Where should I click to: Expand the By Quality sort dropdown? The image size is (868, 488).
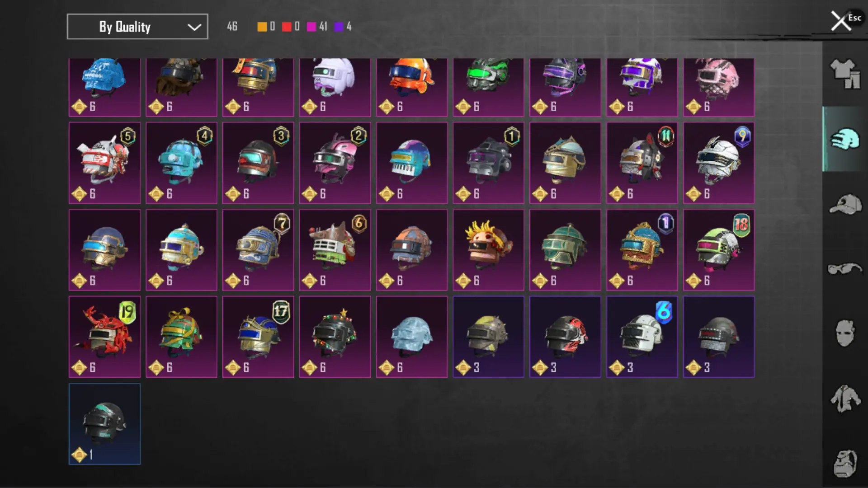pos(137,27)
